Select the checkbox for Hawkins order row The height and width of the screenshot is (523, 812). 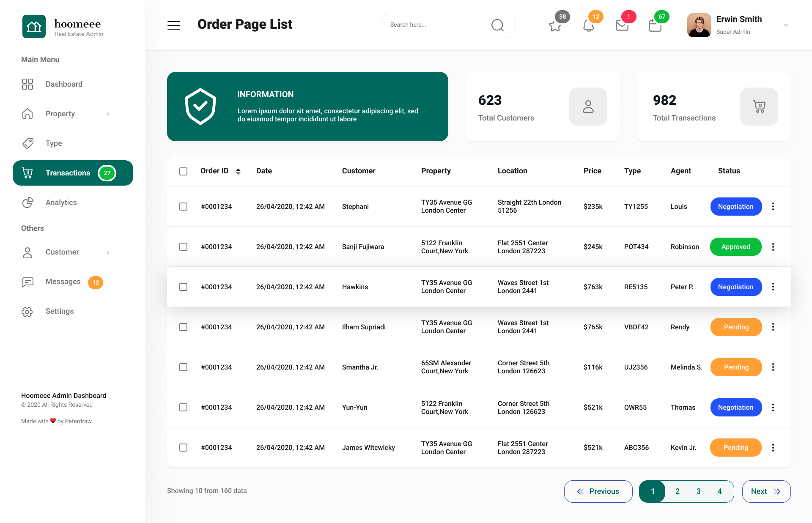point(183,287)
